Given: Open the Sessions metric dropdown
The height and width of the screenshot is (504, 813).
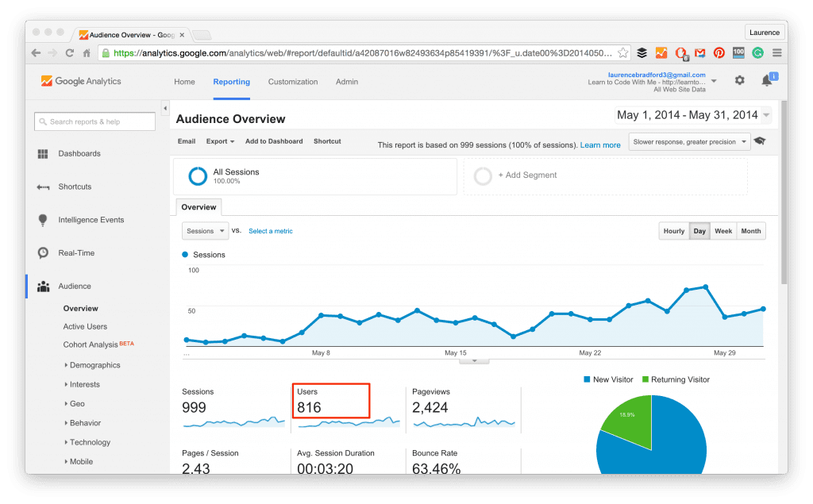Looking at the screenshot, I should pyautogui.click(x=204, y=231).
